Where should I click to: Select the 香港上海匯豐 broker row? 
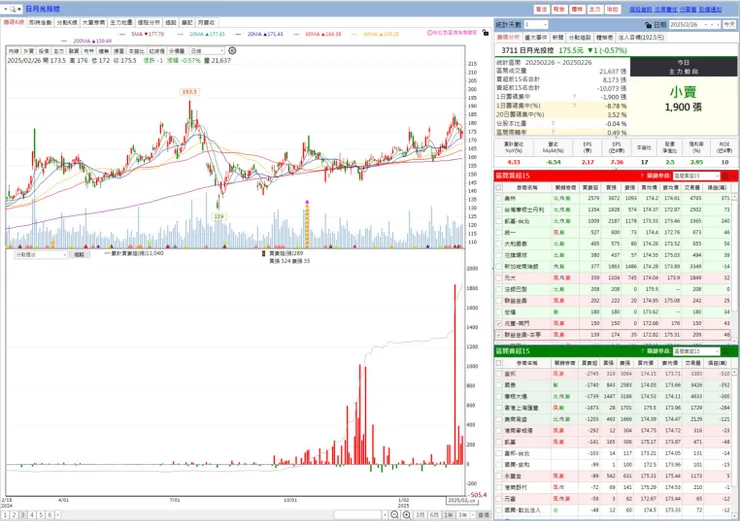tap(614, 408)
